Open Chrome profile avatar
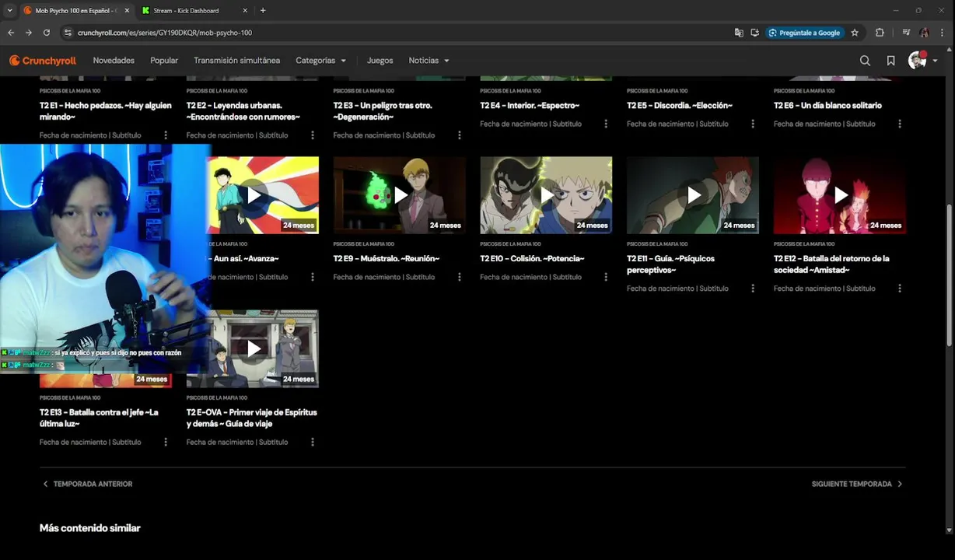 coord(924,33)
